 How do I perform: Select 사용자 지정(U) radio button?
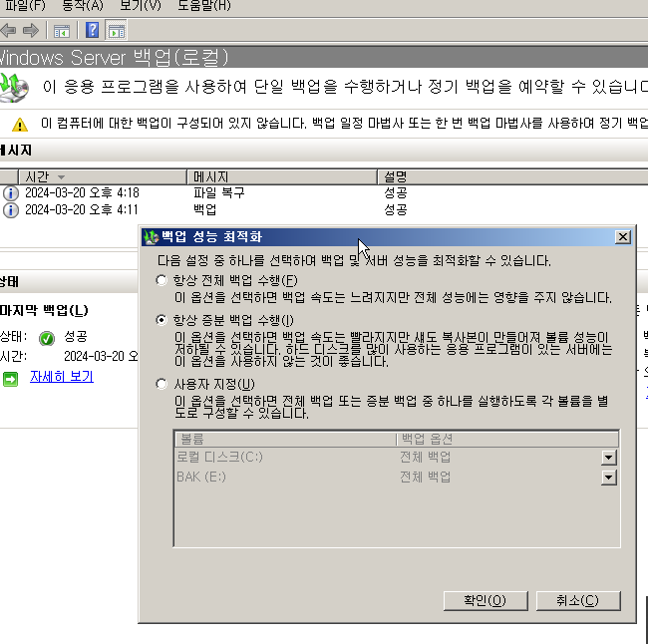162,384
